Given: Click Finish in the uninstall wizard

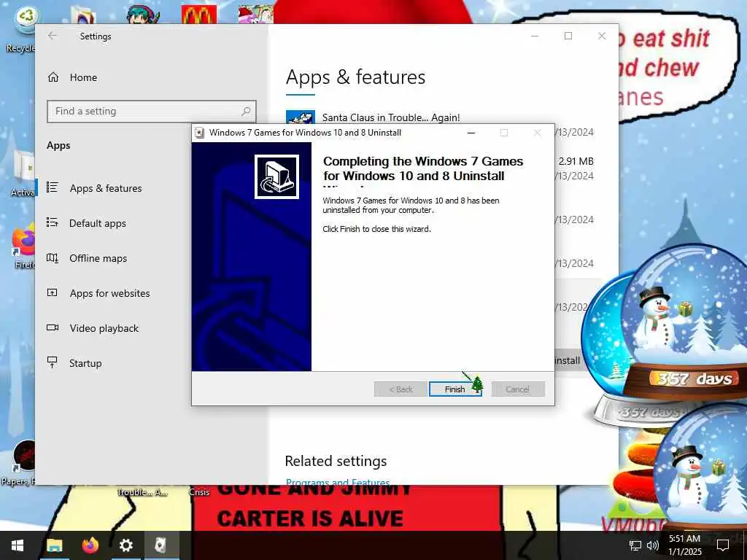Looking at the screenshot, I should 455,389.
